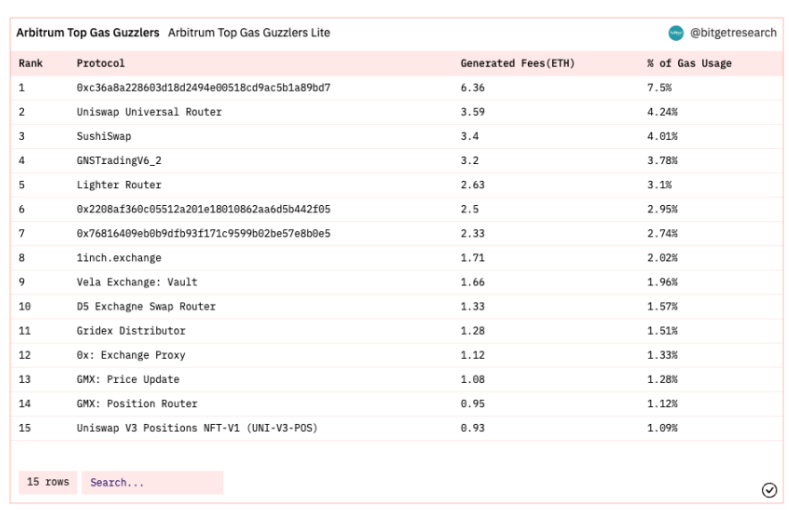Viewport: 789px width, 510px height.
Task: Sort by the Protocol column header
Action: click(101, 63)
